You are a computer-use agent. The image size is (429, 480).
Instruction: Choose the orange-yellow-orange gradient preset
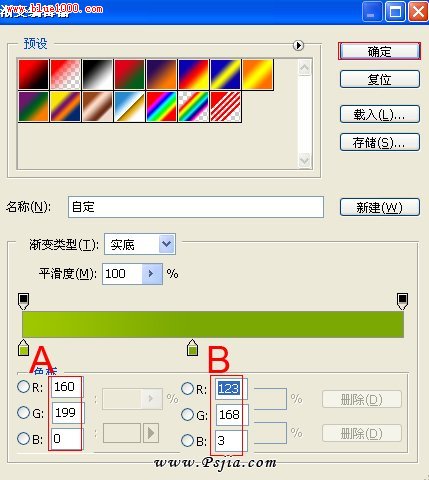click(258, 75)
